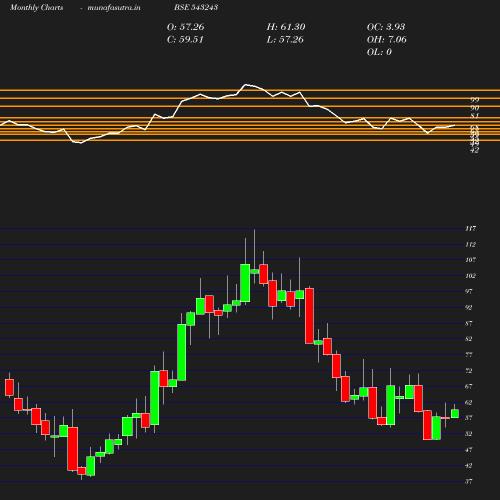Click the 99 indicator axis label
Screen dimensions: 500x500
pyautogui.click(x=475, y=100)
